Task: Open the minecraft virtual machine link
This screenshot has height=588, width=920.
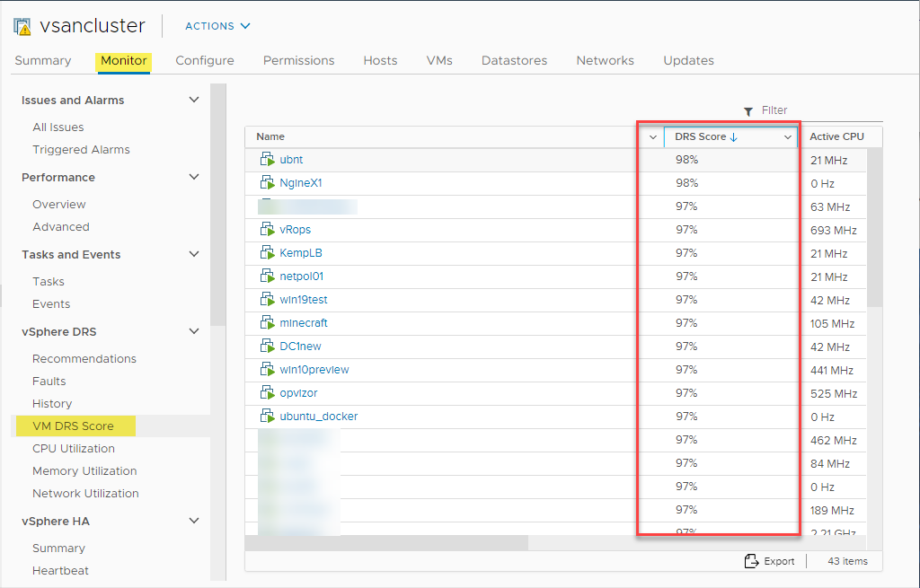Action: pyautogui.click(x=304, y=323)
